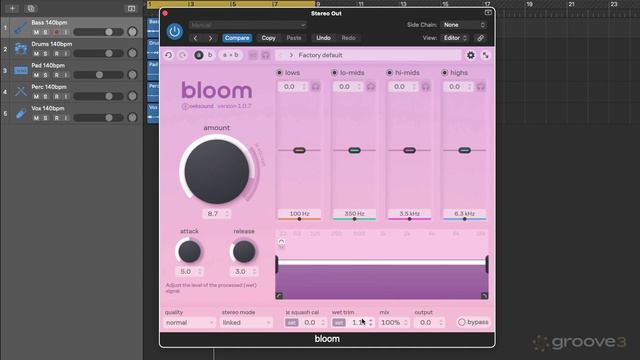Image resolution: width=640 pixels, height=360 pixels.
Task: Click the lows band fader handle
Action: click(299, 150)
